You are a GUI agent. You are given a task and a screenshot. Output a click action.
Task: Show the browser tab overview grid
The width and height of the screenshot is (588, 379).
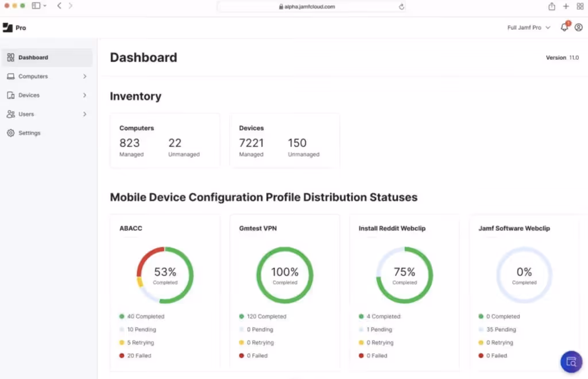(580, 6)
